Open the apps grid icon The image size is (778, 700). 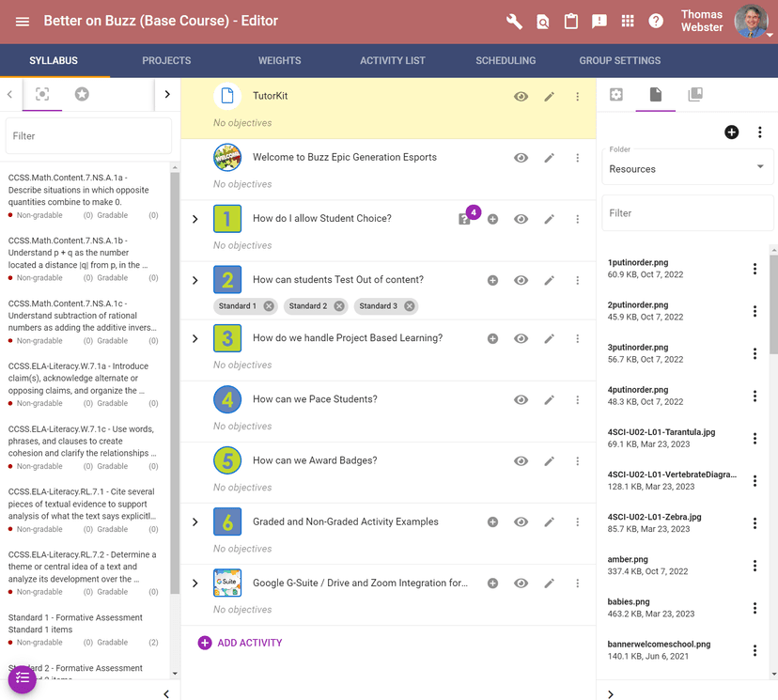pos(628,22)
